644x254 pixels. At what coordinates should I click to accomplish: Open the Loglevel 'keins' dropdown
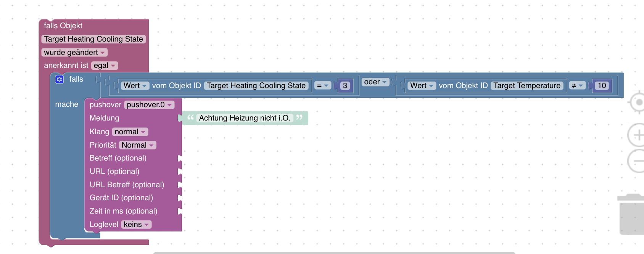(136, 225)
